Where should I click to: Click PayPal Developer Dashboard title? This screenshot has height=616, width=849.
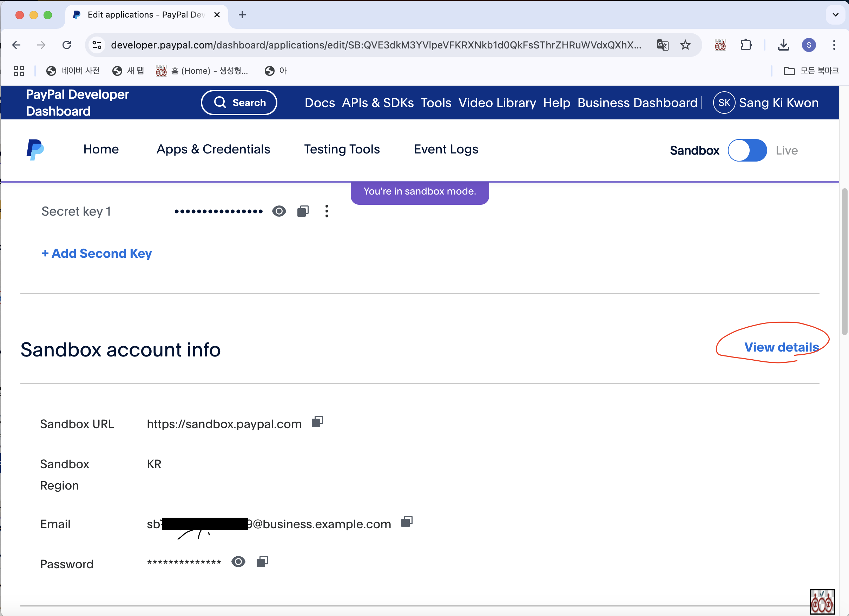coord(78,103)
